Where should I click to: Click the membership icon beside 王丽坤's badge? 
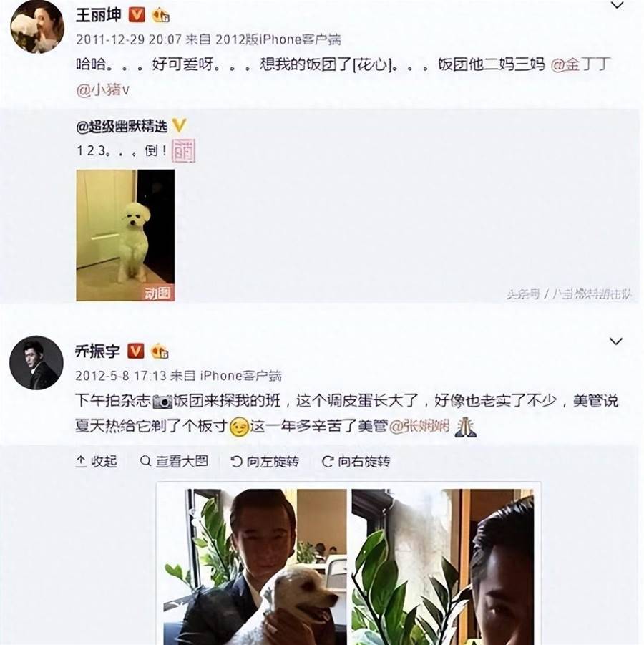[x=160, y=16]
